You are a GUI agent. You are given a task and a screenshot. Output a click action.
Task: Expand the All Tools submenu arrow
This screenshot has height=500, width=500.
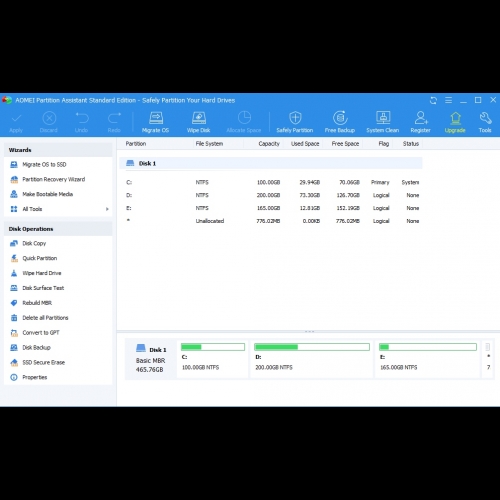(x=107, y=209)
